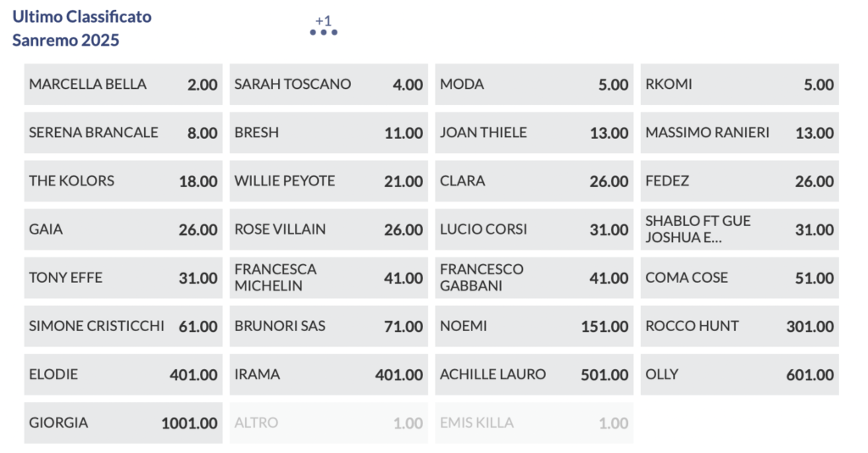
Task: Bet on Moda at 5.00
Action: coord(534,85)
